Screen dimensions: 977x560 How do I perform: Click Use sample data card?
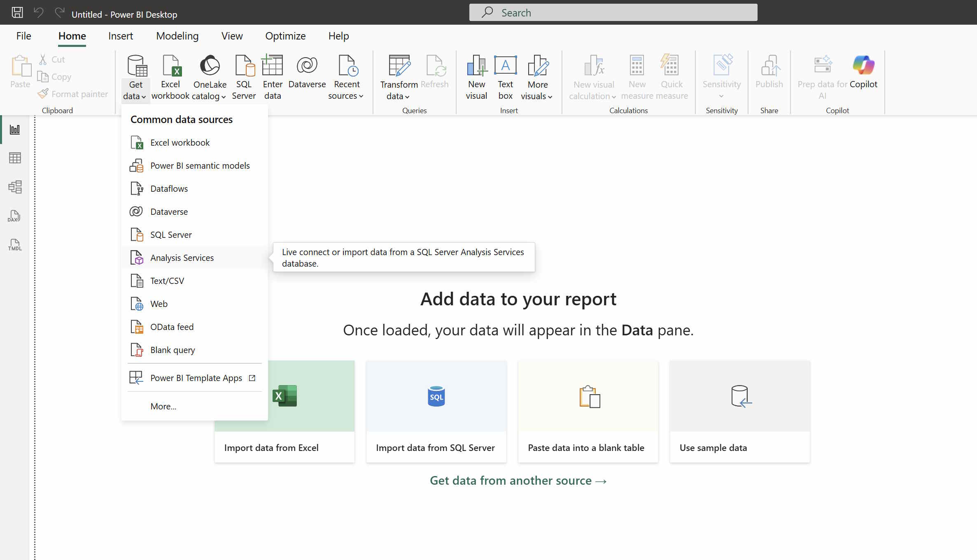click(x=740, y=411)
